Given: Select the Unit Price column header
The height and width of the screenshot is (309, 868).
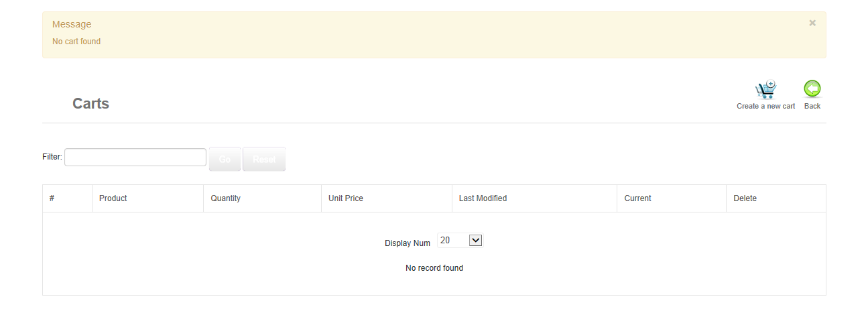Looking at the screenshot, I should pos(346,198).
